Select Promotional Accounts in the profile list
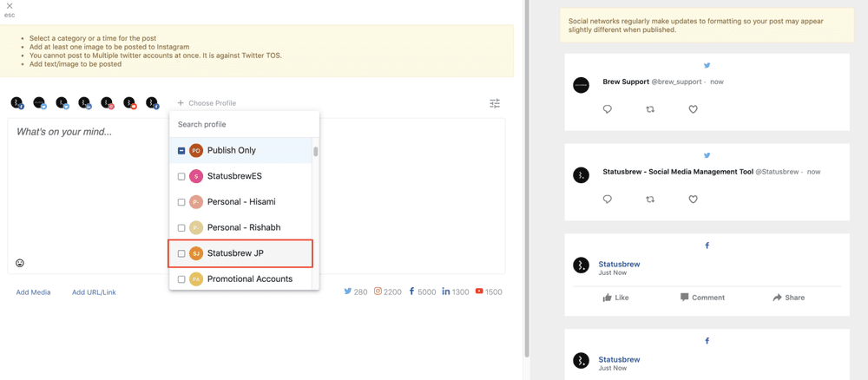This screenshot has height=380, width=868. pyautogui.click(x=249, y=279)
